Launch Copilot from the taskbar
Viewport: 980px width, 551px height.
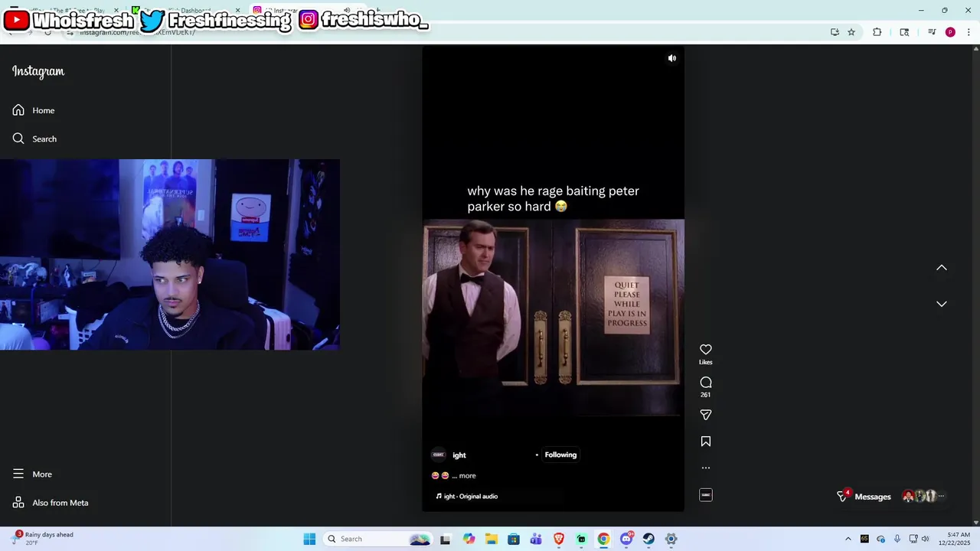[469, 539]
